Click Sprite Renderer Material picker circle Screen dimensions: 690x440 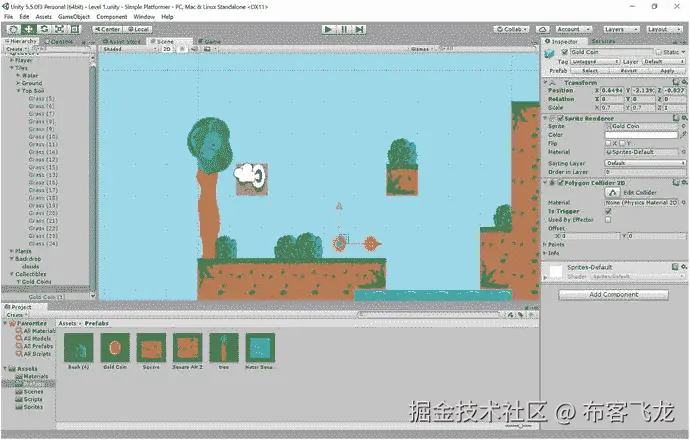[683, 152]
